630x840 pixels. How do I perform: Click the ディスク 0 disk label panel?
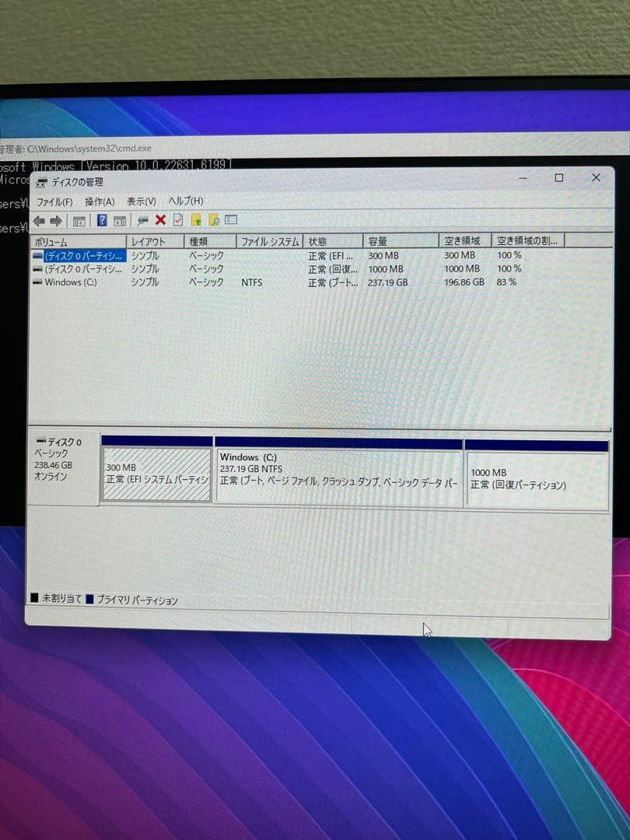pyautogui.click(x=62, y=463)
